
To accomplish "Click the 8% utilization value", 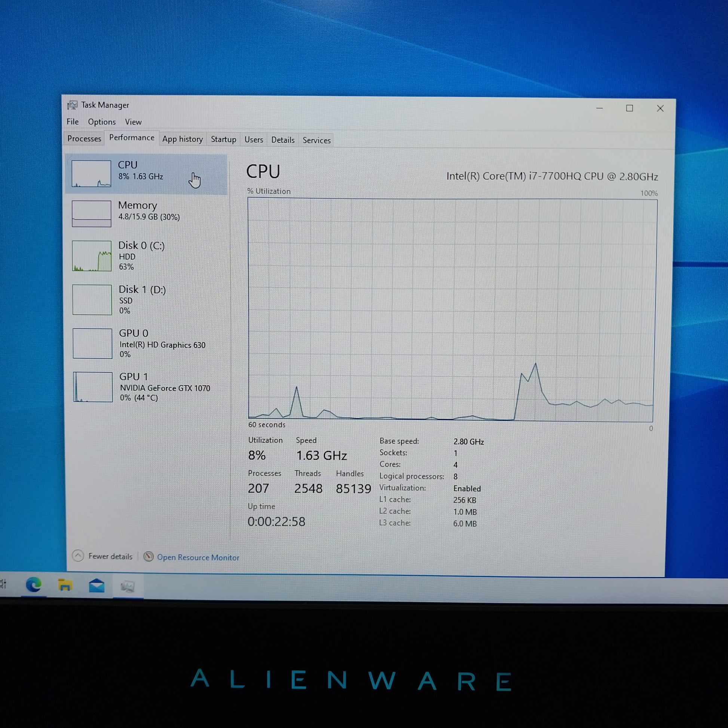I will click(257, 455).
